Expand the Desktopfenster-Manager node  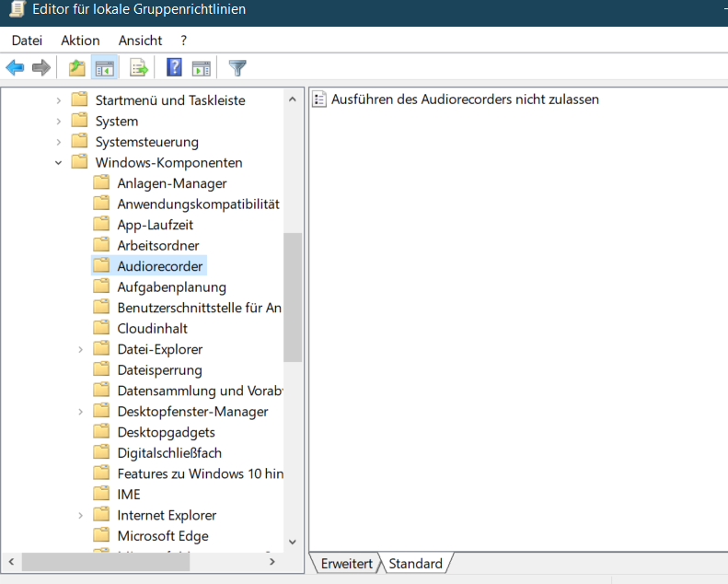click(80, 412)
